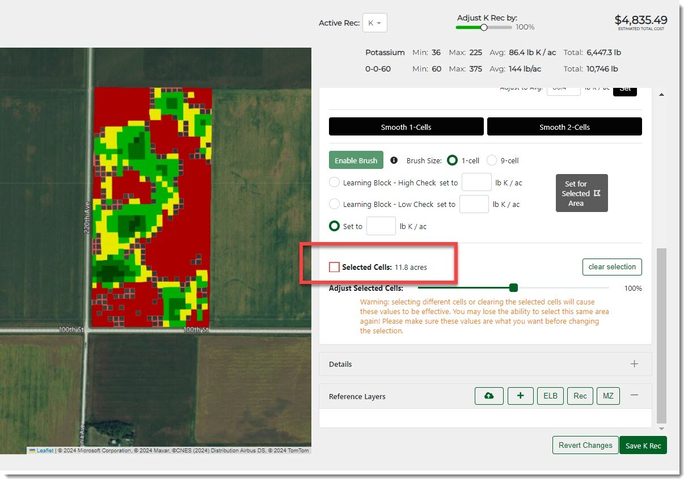Click Set for Selected Area button
This screenshot has height=483, width=688.
(581, 193)
